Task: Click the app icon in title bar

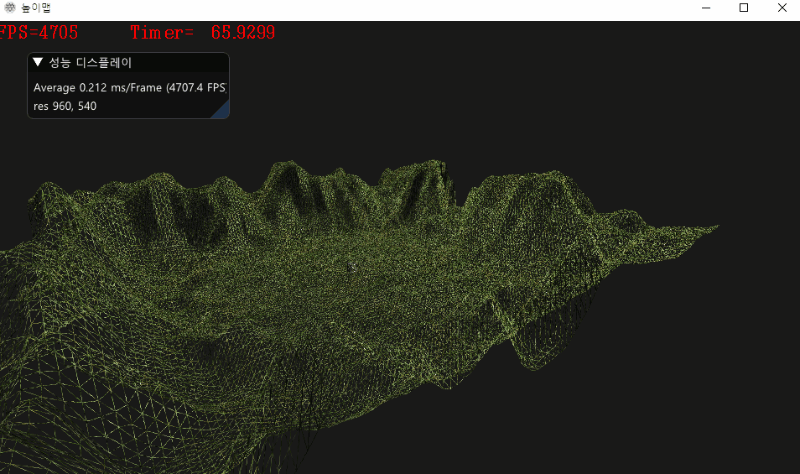Action: pyautogui.click(x=10, y=8)
